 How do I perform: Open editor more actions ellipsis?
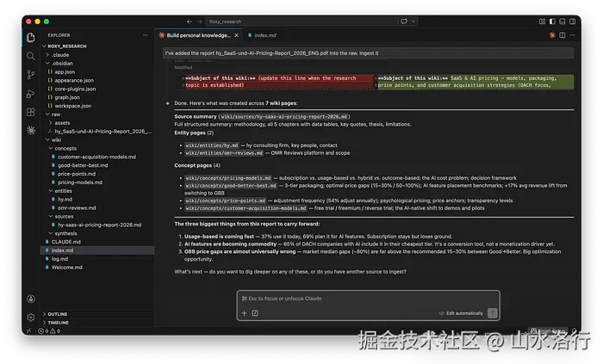(x=572, y=35)
